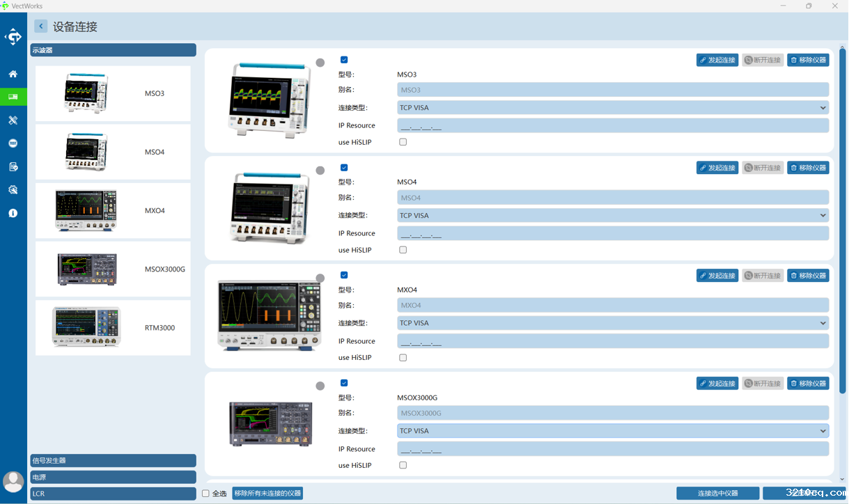Image resolution: width=849 pixels, height=504 pixels.
Task: Open the device connection sidebar icon
Action: click(x=13, y=97)
